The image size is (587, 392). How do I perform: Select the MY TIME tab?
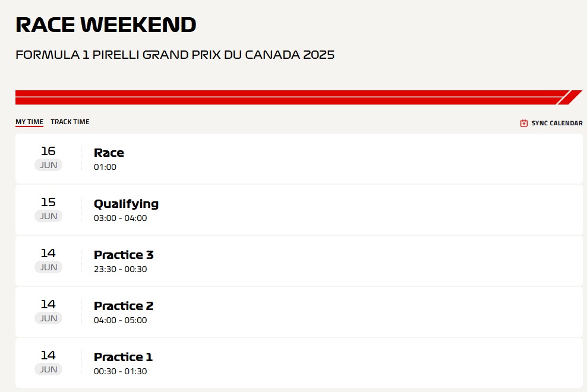coord(29,122)
